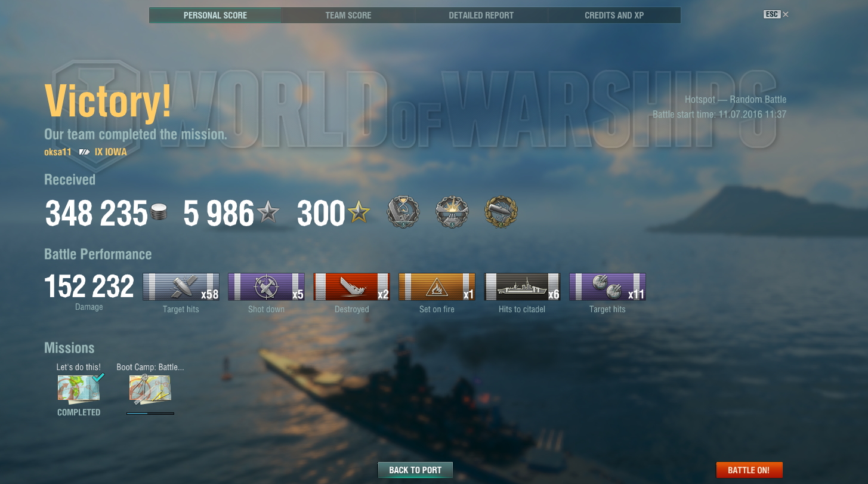
Task: Click the Boot Camp mission progress bar
Action: [150, 413]
